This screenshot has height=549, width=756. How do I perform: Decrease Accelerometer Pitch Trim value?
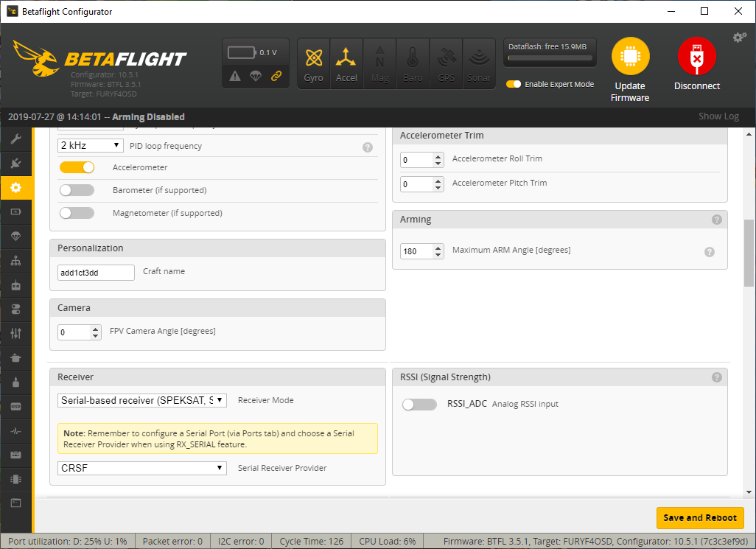(x=438, y=187)
